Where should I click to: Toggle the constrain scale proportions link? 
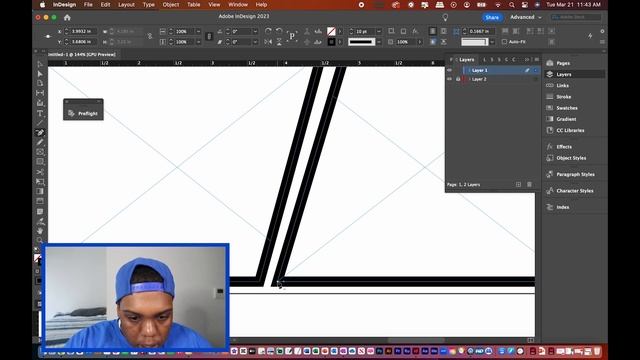tap(209, 36)
